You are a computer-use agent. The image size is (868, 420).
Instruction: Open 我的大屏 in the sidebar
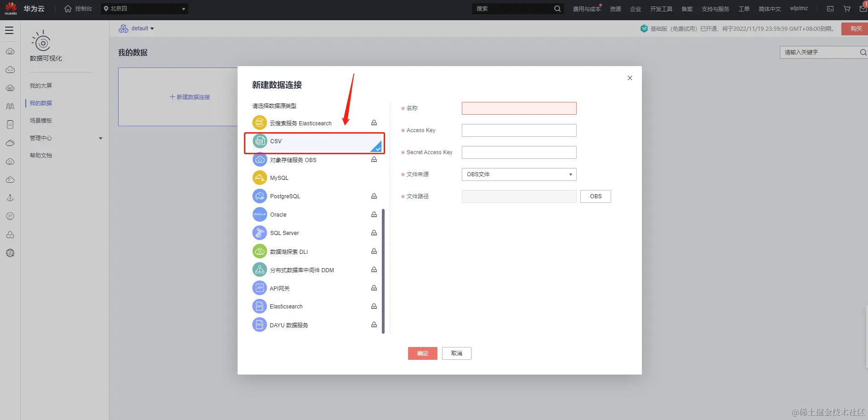41,86
